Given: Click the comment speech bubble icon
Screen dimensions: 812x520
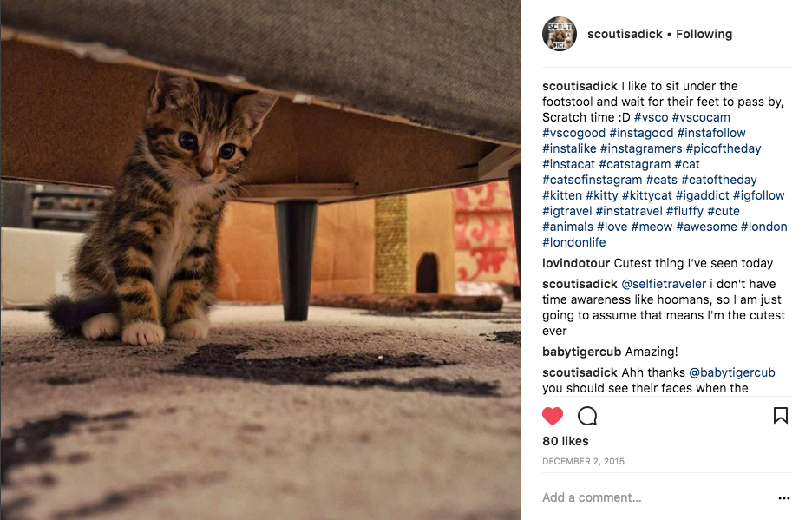Looking at the screenshot, I should coord(587,416).
